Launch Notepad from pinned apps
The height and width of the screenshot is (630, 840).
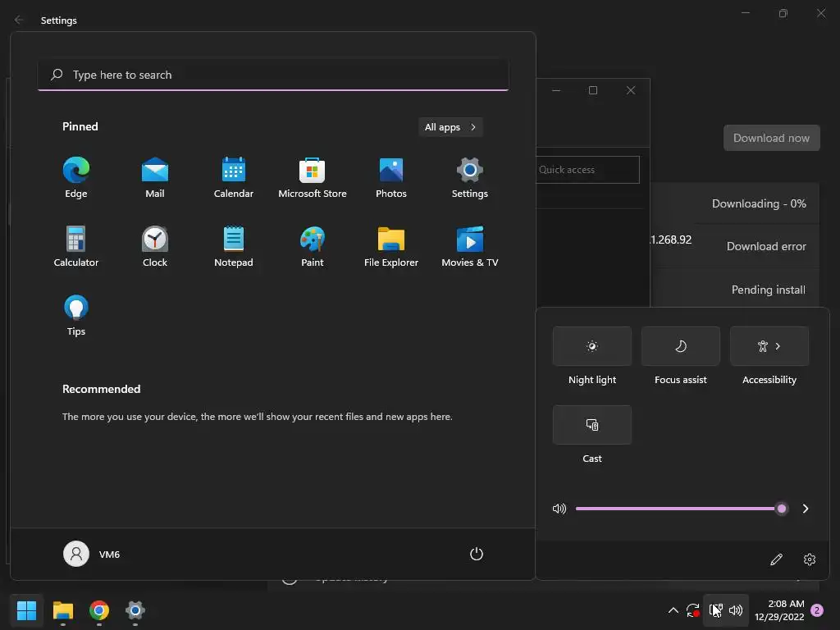pos(234,246)
